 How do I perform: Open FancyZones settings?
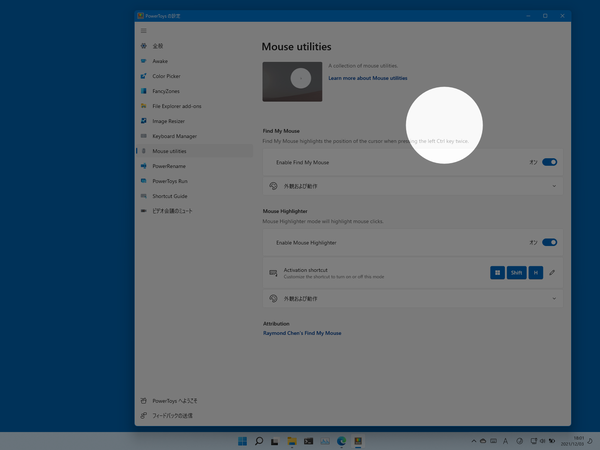(x=166, y=91)
